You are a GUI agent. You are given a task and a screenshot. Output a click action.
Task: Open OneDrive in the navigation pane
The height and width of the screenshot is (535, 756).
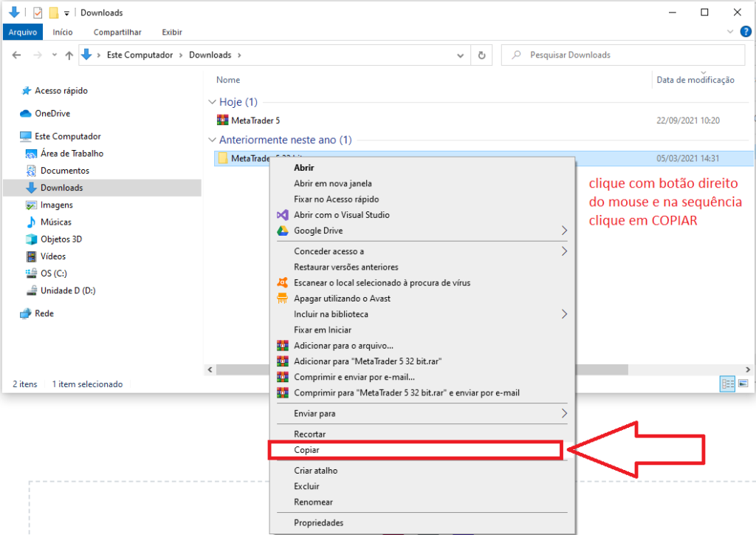pos(52,113)
